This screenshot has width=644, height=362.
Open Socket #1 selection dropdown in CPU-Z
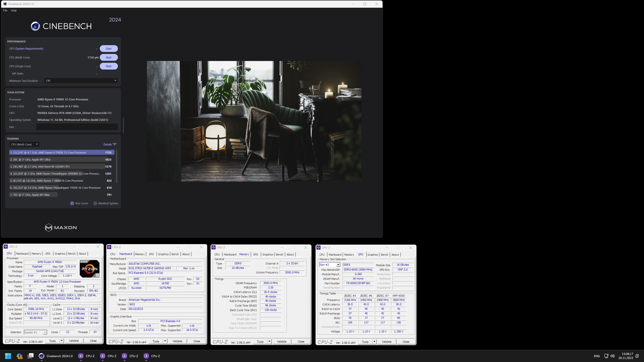coord(35,332)
